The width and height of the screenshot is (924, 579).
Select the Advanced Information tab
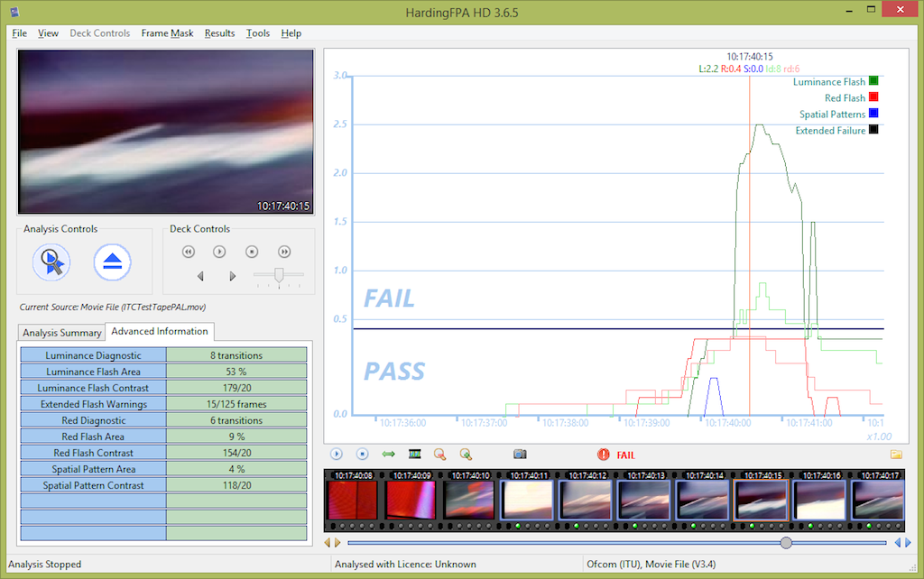tap(160, 331)
